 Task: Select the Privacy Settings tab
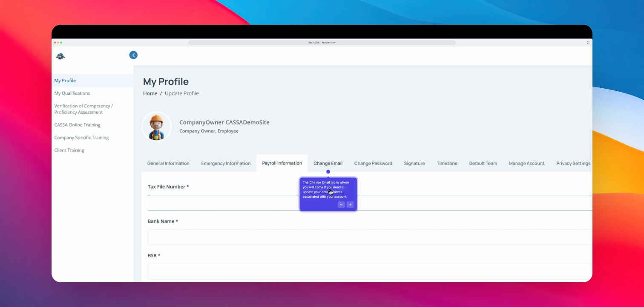(x=573, y=163)
